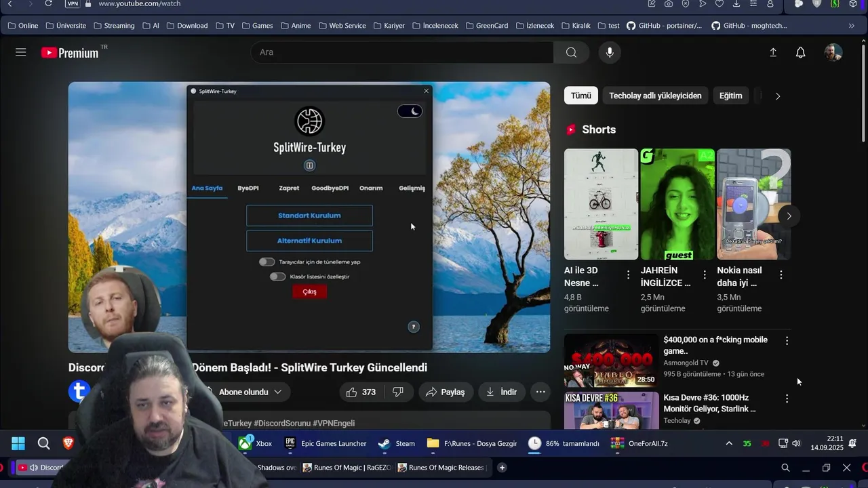This screenshot has width=868, height=488.
Task: Reload the page in browser toolbar
Action: pos(48,3)
